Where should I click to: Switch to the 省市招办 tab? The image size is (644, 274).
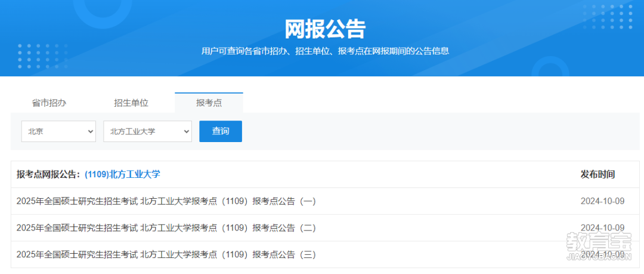[x=49, y=103]
